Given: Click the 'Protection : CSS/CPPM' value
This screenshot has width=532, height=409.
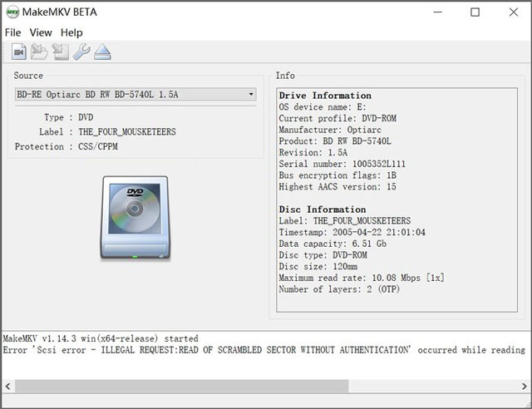Looking at the screenshot, I should click(98, 146).
